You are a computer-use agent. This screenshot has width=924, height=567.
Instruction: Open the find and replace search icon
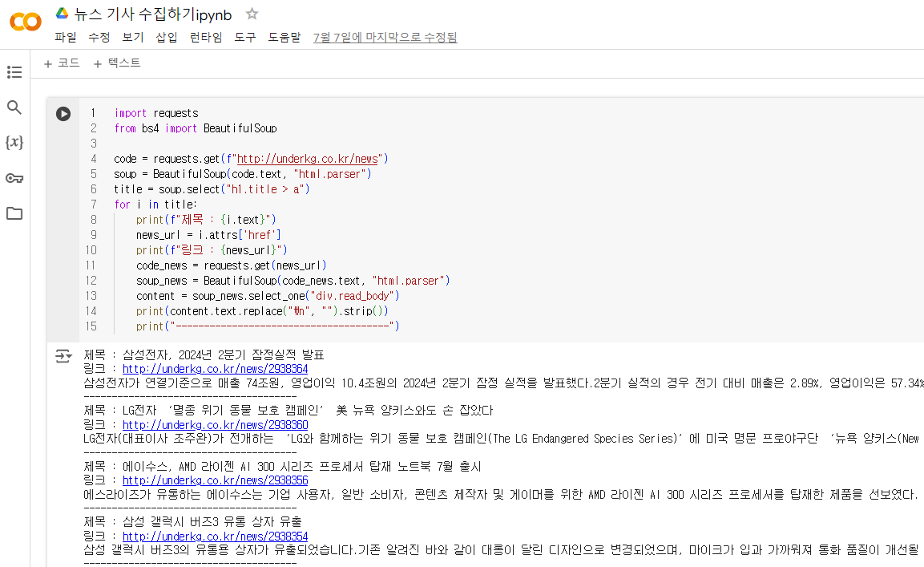pos(14,107)
